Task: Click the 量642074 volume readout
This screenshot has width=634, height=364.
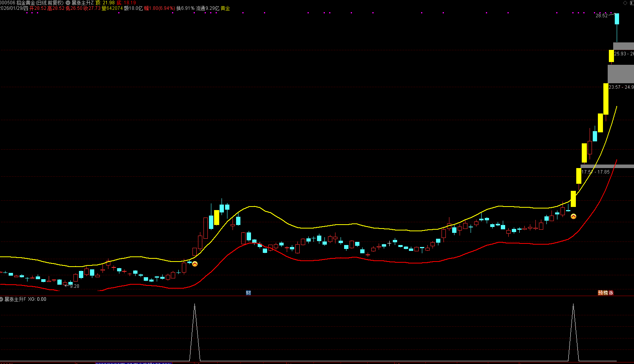Action: [x=112, y=8]
